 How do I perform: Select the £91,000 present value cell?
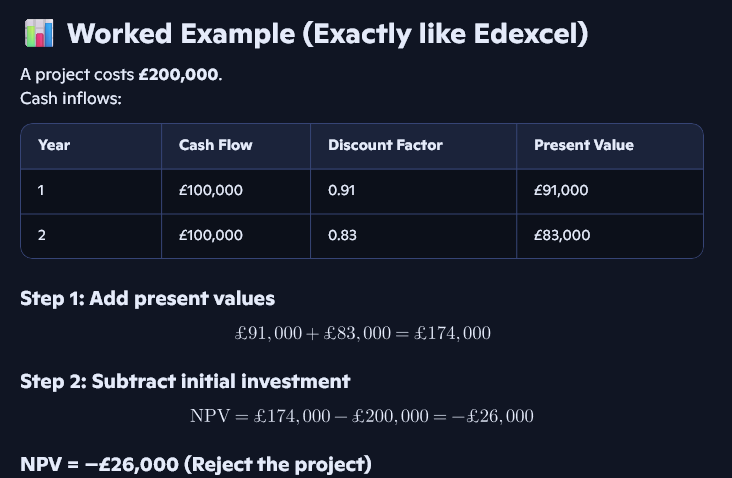[561, 190]
